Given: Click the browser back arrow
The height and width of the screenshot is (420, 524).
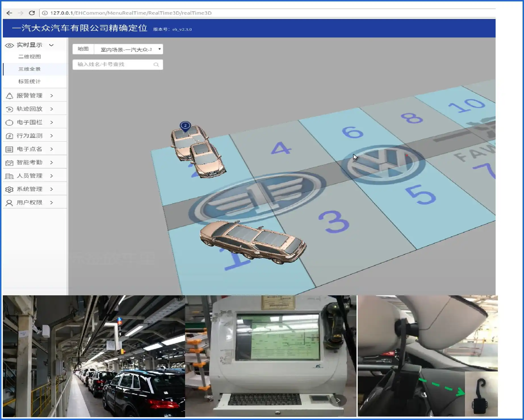Looking at the screenshot, I should point(9,13).
